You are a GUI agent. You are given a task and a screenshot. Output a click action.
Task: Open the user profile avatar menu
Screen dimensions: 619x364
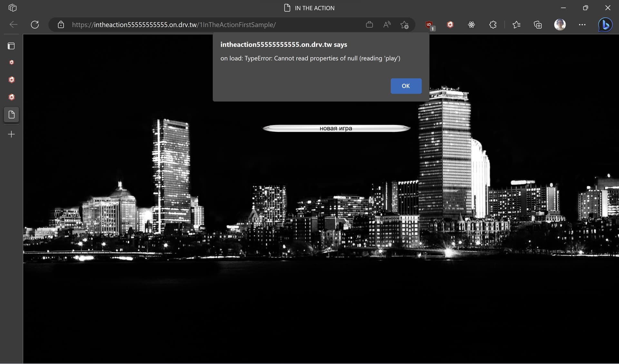click(560, 25)
